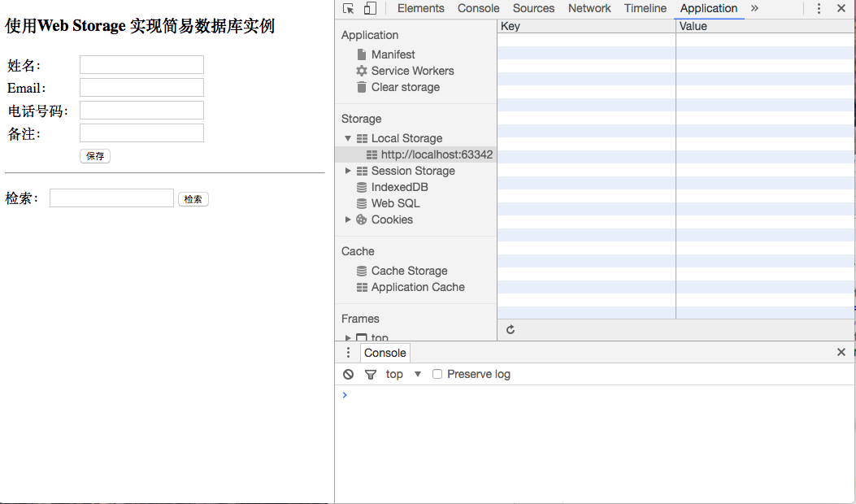The width and height of the screenshot is (856, 504).
Task: Close the DevTools panel
Action: click(841, 8)
